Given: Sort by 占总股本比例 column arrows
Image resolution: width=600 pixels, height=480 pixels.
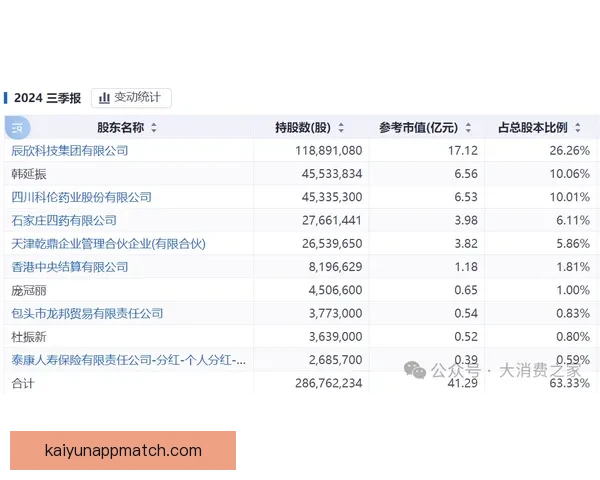Looking at the screenshot, I should tap(577, 127).
